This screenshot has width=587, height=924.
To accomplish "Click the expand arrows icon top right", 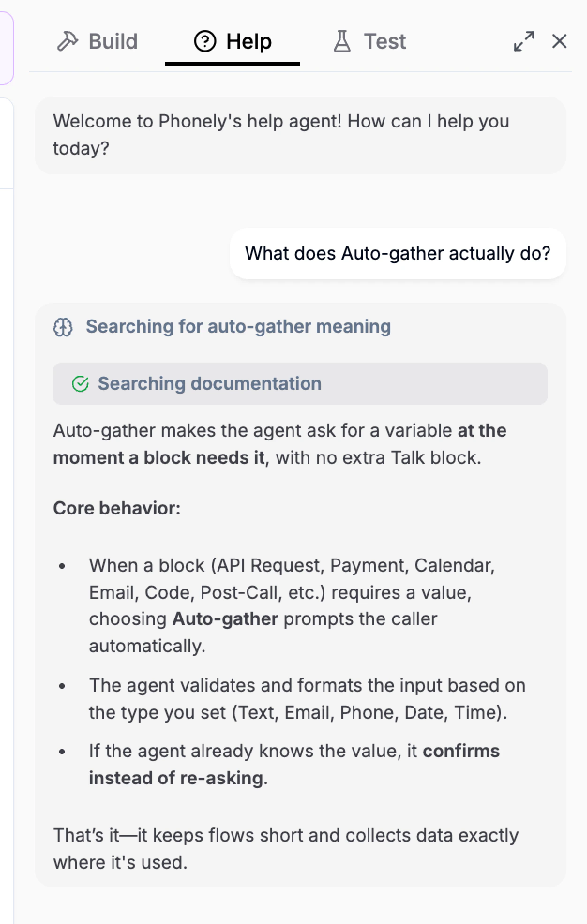I will point(524,41).
